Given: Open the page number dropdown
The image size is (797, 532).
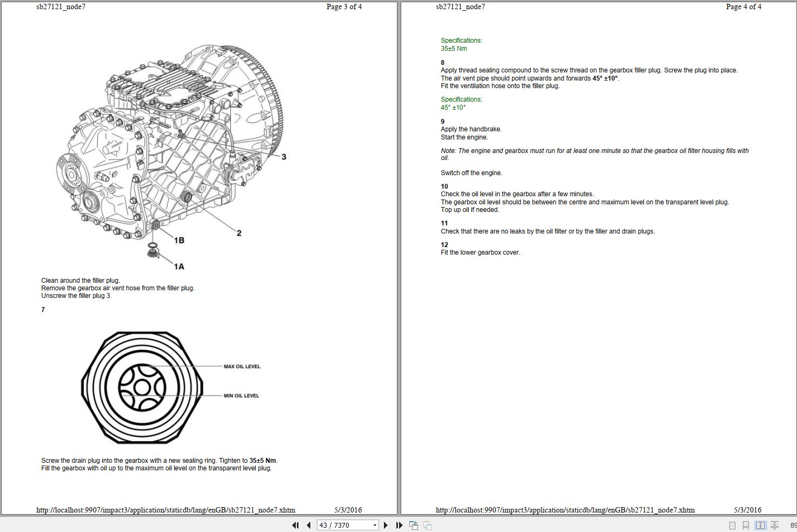Looking at the screenshot, I should coord(375,525).
